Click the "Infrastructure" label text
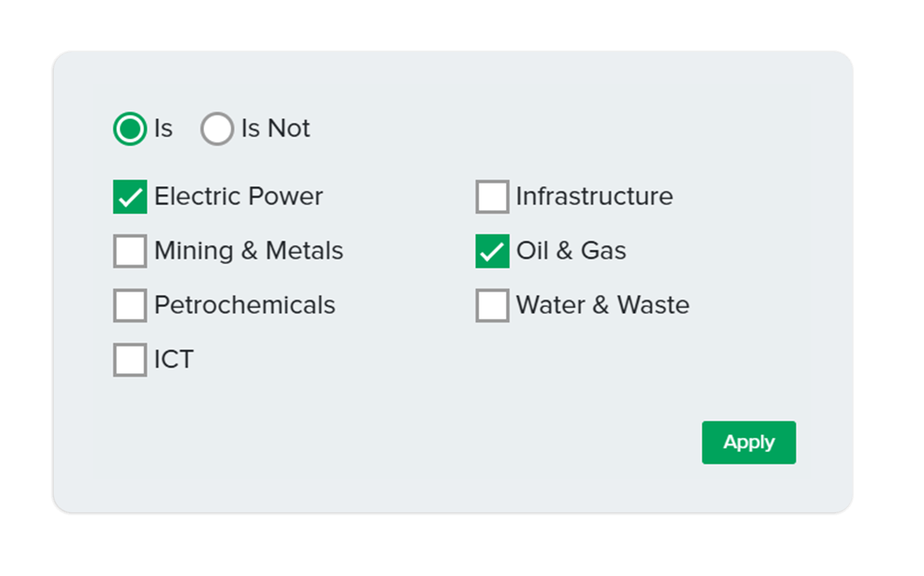Screen dimensions: 924x576 [594, 197]
